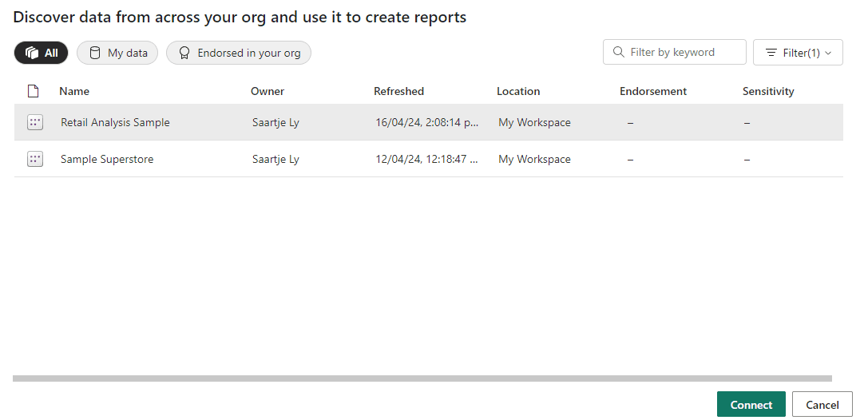Sort by the Name column header
This screenshot has height=420, width=868.
coord(74,91)
